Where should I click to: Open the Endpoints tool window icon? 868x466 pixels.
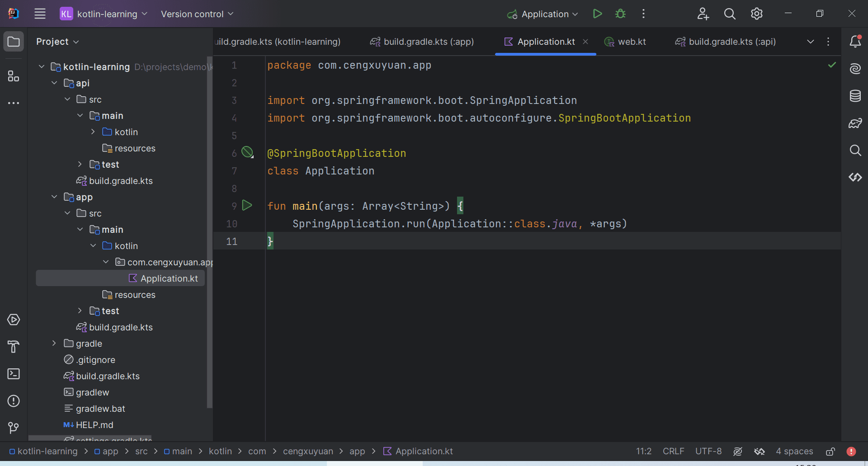(855, 177)
